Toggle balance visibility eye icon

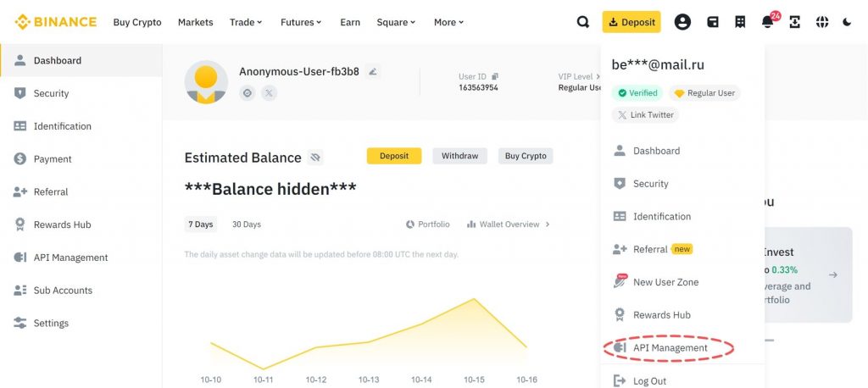(x=315, y=158)
